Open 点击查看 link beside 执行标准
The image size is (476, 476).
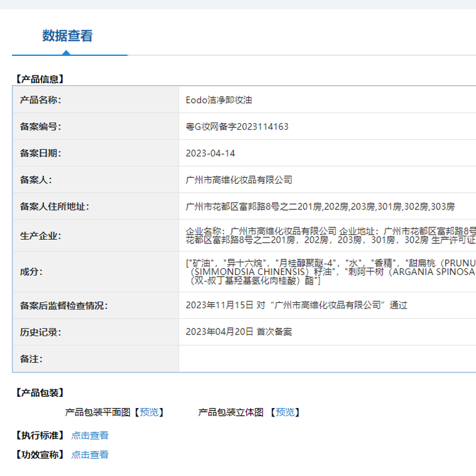90,436
